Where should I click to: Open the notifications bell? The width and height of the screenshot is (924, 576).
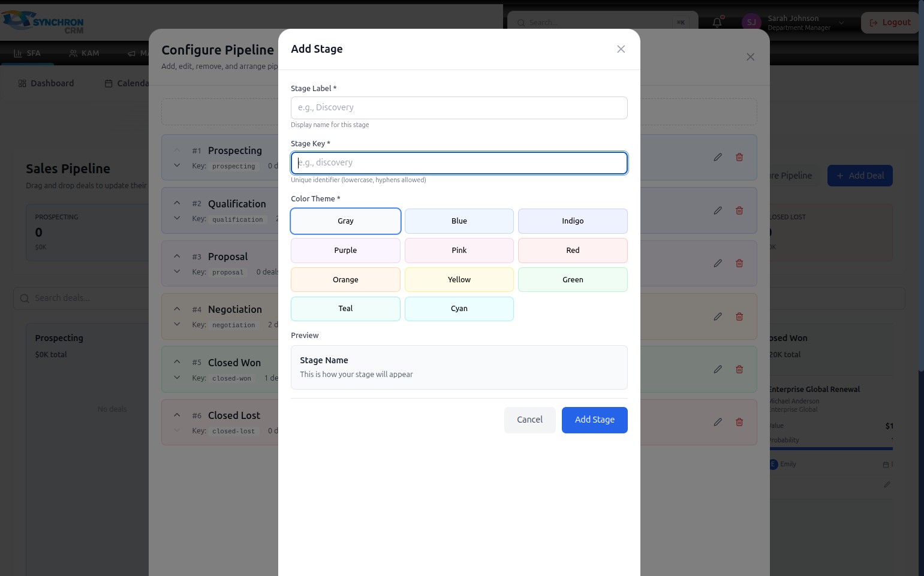pos(717,22)
